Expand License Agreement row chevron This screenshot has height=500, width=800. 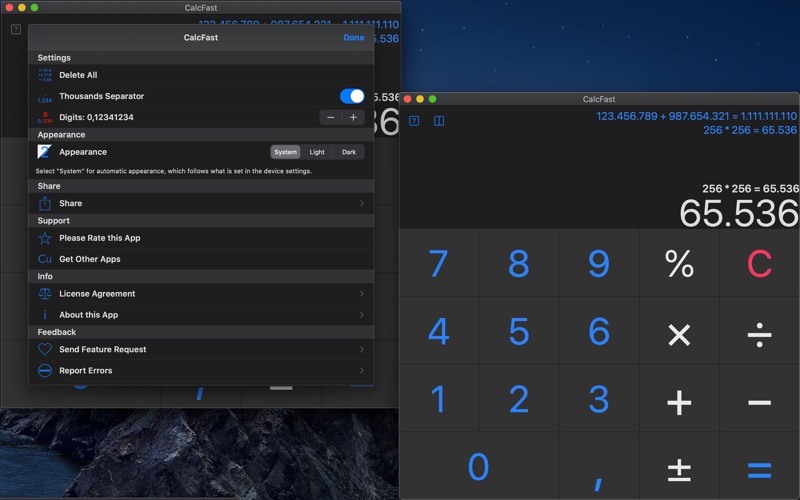[x=361, y=294]
